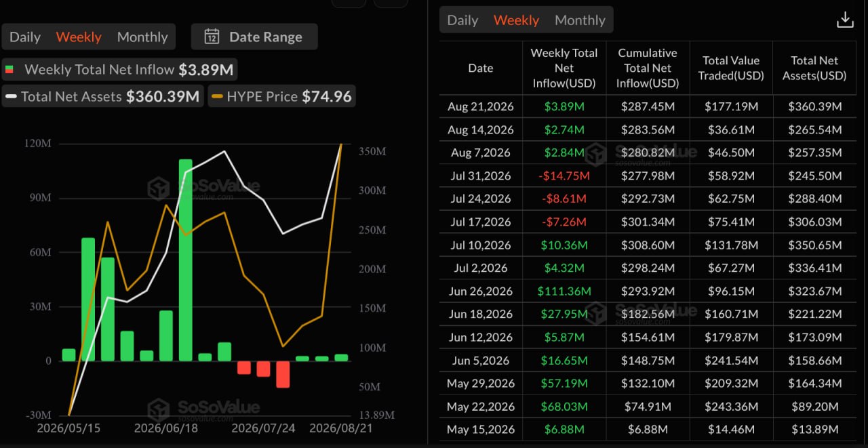This screenshot has height=448, width=868.
Task: Switch chart to Daily view
Action: pyautogui.click(x=25, y=37)
